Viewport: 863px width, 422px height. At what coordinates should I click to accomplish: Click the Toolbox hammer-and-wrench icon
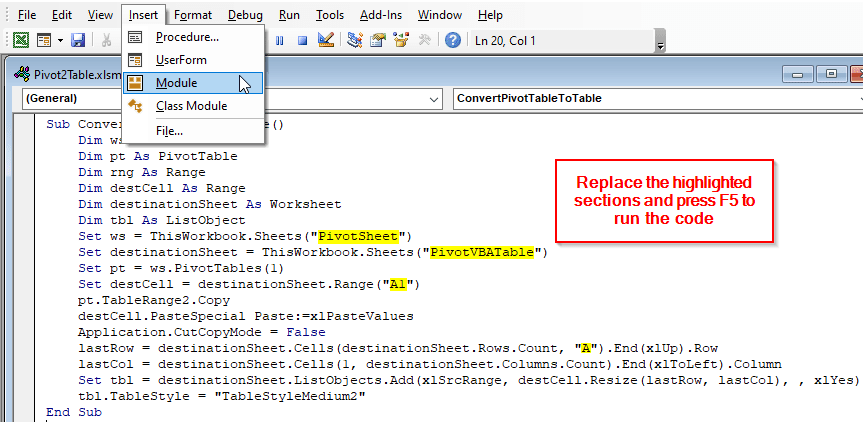pyautogui.click(x=424, y=40)
